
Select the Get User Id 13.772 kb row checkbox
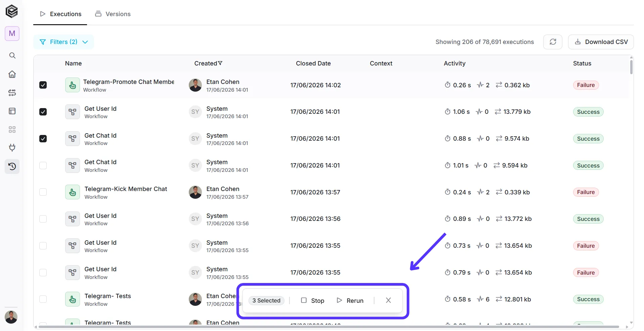43,219
